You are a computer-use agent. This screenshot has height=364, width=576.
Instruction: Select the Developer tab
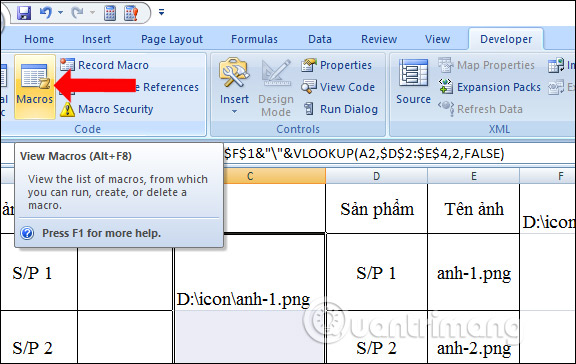[x=506, y=39]
